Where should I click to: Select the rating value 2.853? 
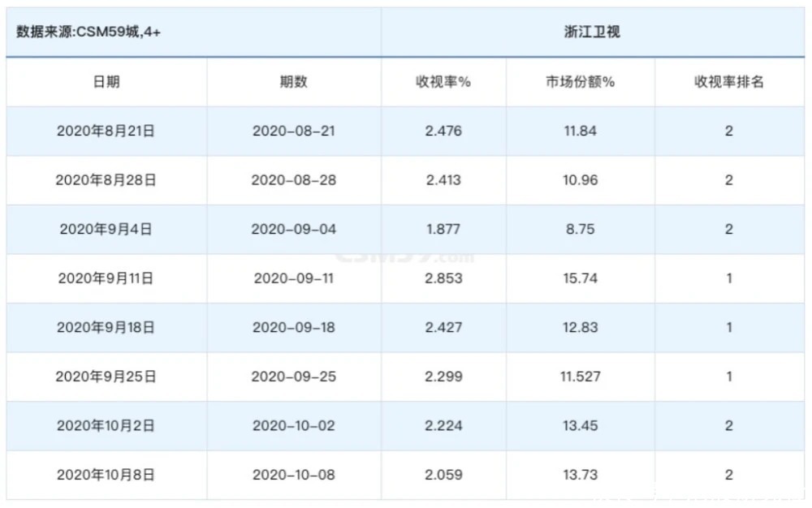click(443, 278)
